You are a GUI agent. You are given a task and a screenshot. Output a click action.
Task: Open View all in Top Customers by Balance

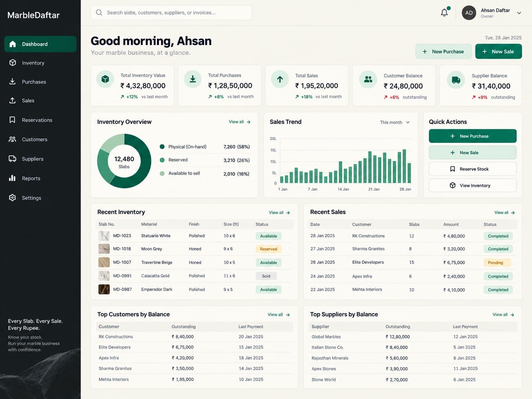click(279, 315)
